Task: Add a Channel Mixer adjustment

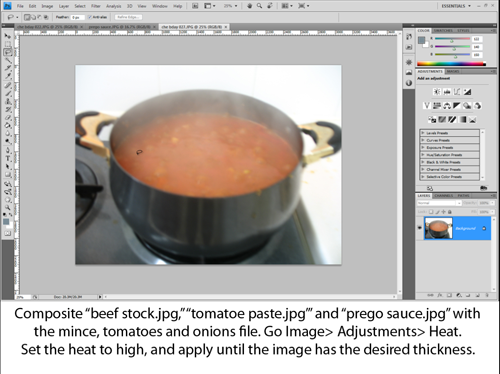Action: pyautogui.click(x=477, y=106)
